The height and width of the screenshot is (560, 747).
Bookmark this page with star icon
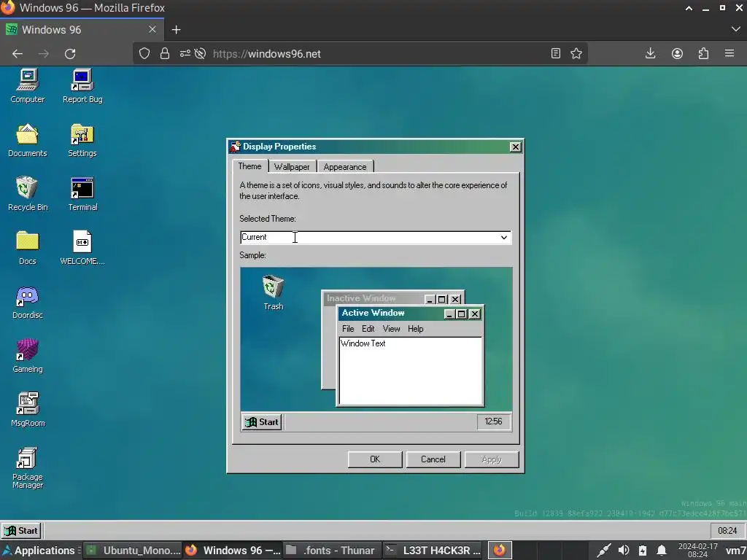(x=576, y=53)
